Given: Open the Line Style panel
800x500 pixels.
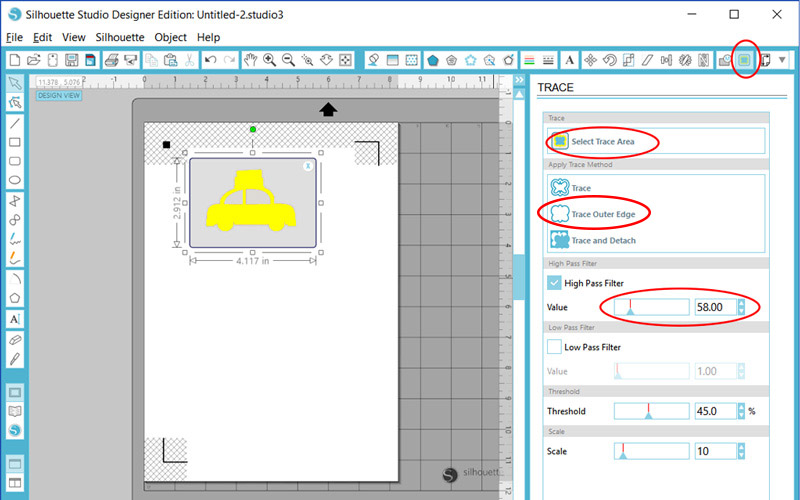Looking at the screenshot, I should pyautogui.click(x=548, y=60).
